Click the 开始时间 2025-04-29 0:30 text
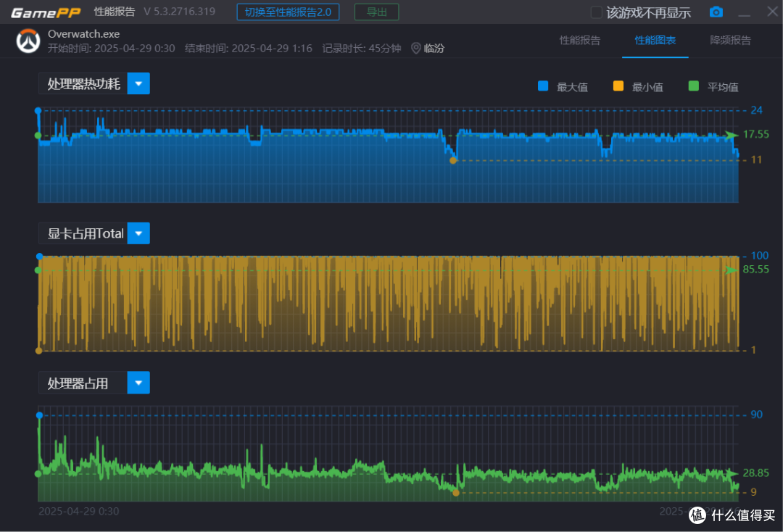783x532 pixels. tap(112, 49)
